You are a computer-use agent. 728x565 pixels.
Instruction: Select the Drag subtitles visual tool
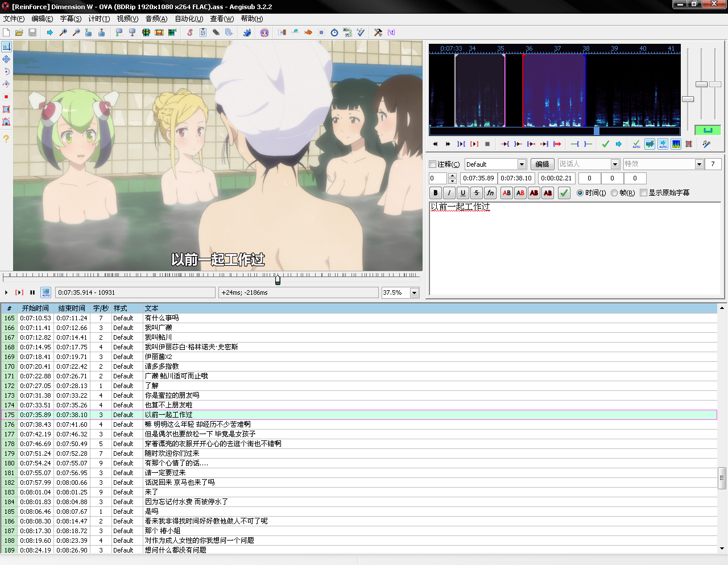(x=6, y=59)
